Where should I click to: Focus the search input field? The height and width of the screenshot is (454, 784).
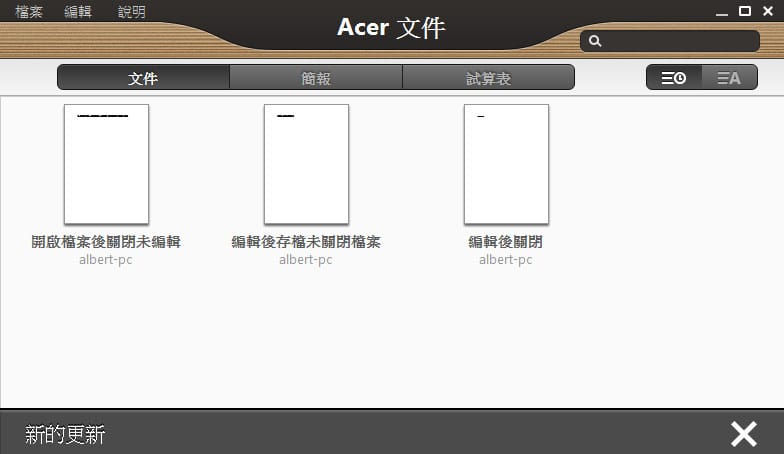click(670, 41)
